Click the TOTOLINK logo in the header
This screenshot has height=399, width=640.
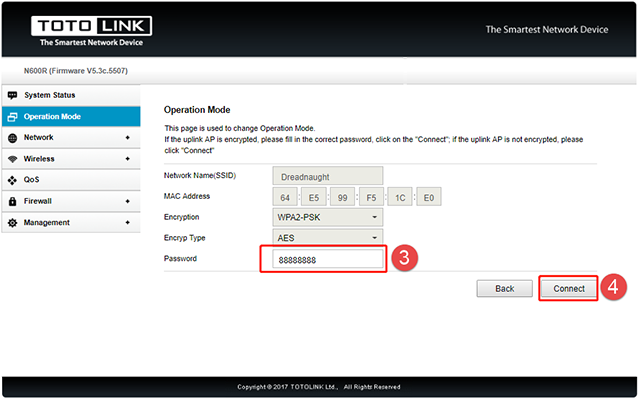[91, 31]
